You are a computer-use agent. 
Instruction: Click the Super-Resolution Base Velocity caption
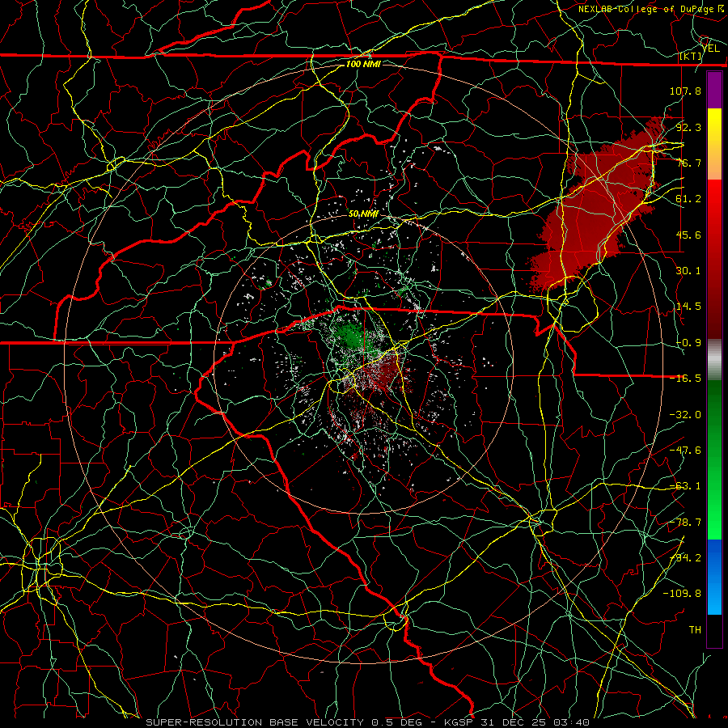pyautogui.click(x=367, y=722)
